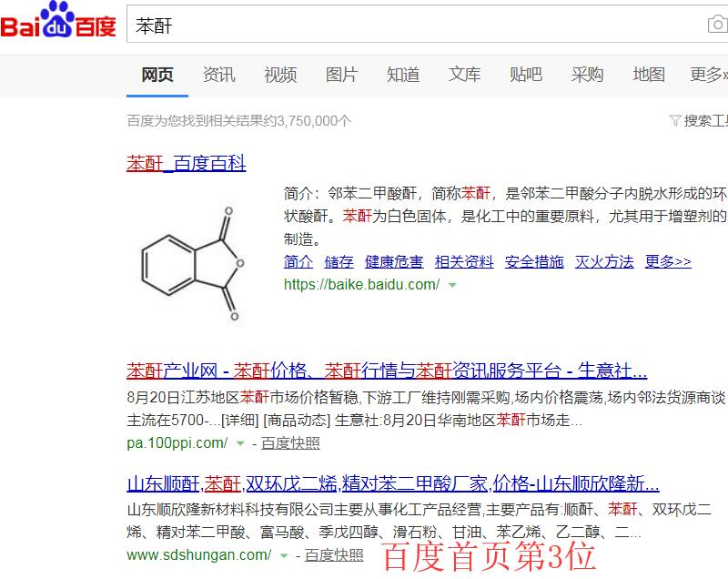728x579 pixels.
Task: Open 百度快照 for sdshungan.com result
Action: point(334,554)
